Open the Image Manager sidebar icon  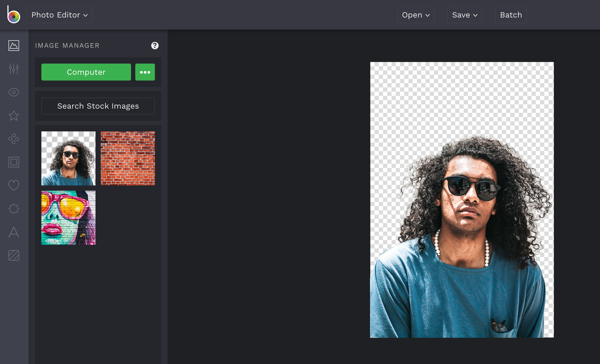(x=14, y=46)
